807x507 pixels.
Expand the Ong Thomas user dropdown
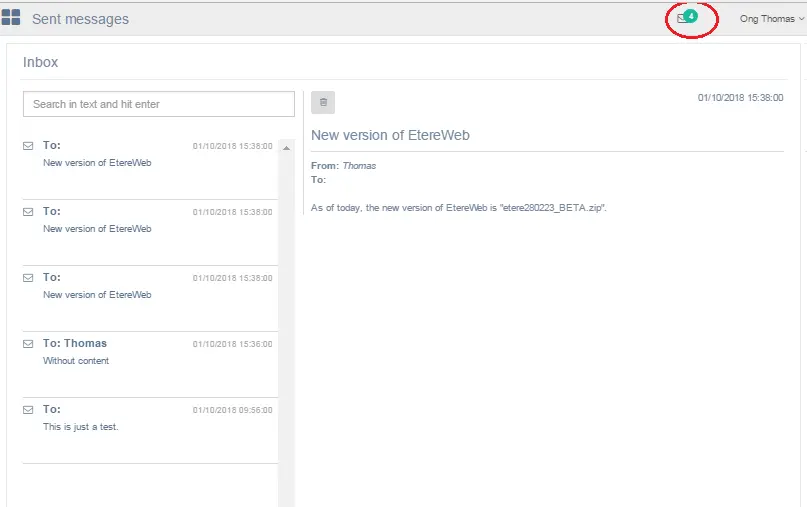pos(770,19)
